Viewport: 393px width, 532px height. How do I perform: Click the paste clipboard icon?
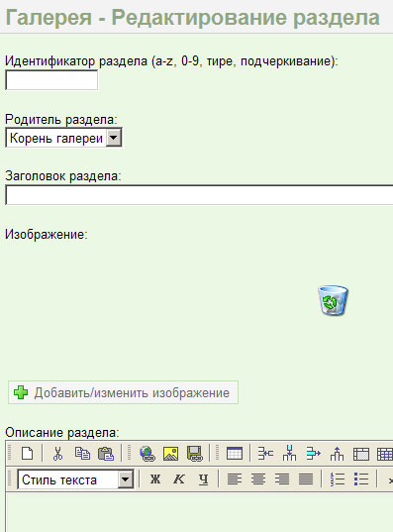(x=106, y=454)
